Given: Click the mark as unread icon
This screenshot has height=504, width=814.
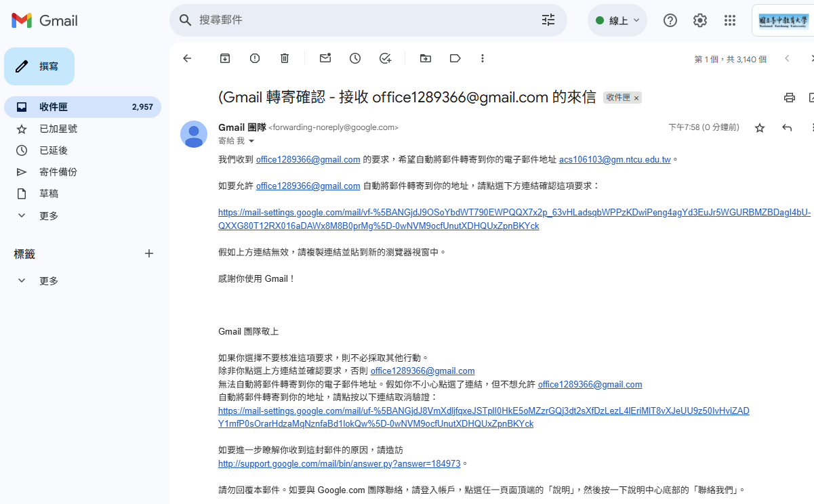Looking at the screenshot, I should [x=325, y=58].
